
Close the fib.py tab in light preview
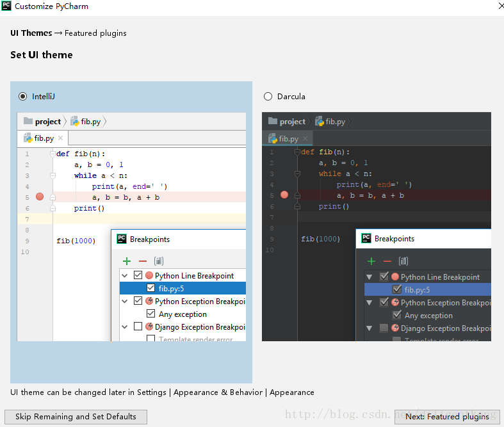point(61,138)
